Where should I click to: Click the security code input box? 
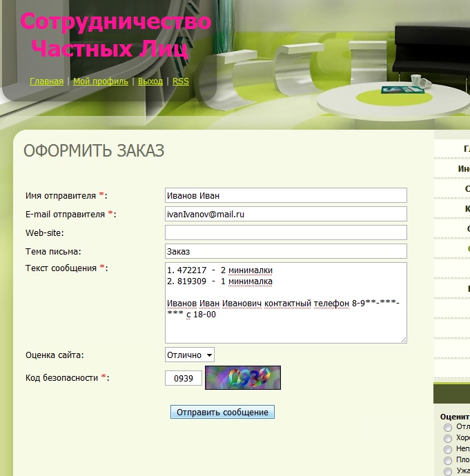click(184, 378)
